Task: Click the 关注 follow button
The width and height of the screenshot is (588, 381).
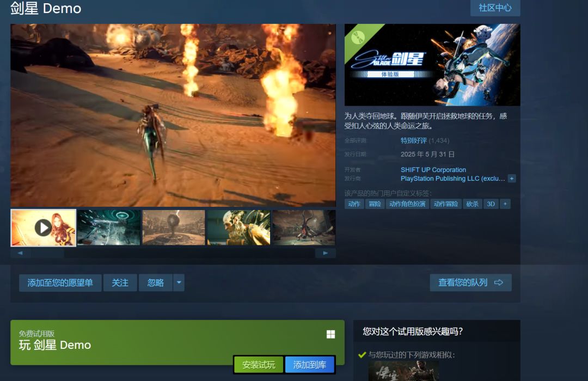Action: [120, 282]
